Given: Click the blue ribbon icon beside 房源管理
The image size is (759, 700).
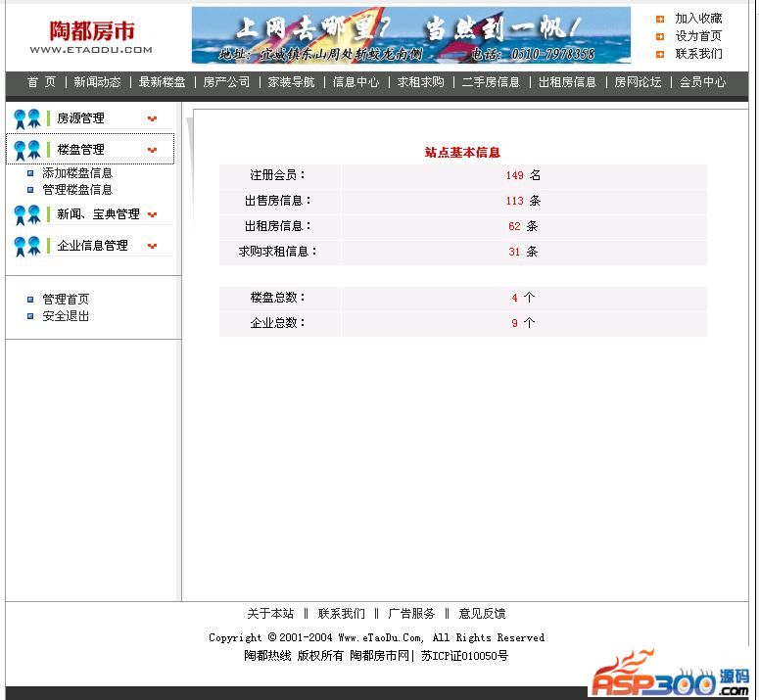Looking at the screenshot, I should 27,118.
